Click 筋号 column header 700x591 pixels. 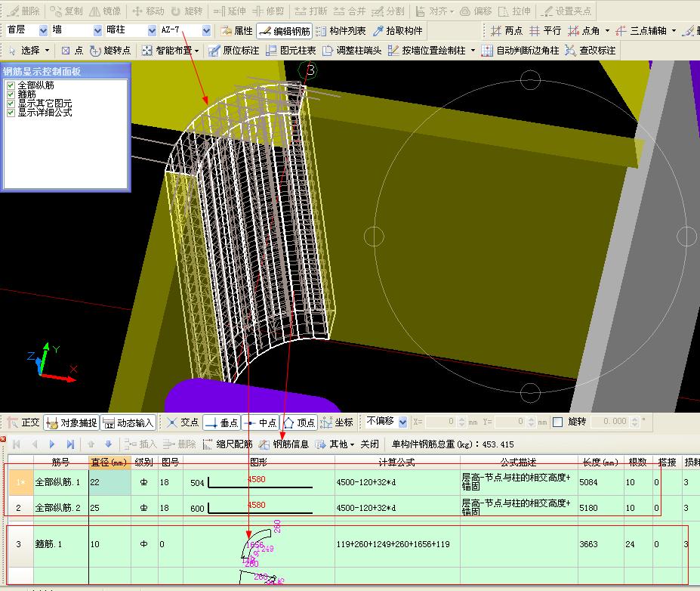click(x=60, y=463)
